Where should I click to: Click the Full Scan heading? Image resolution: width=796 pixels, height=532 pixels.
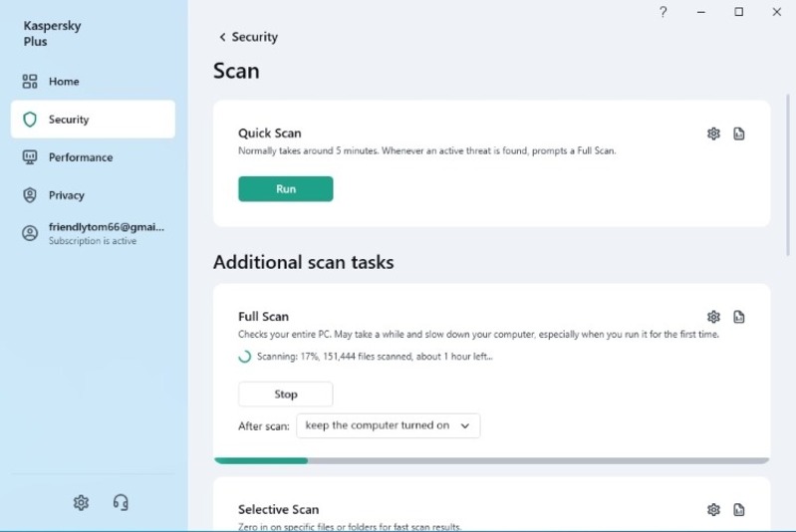pyautogui.click(x=263, y=316)
